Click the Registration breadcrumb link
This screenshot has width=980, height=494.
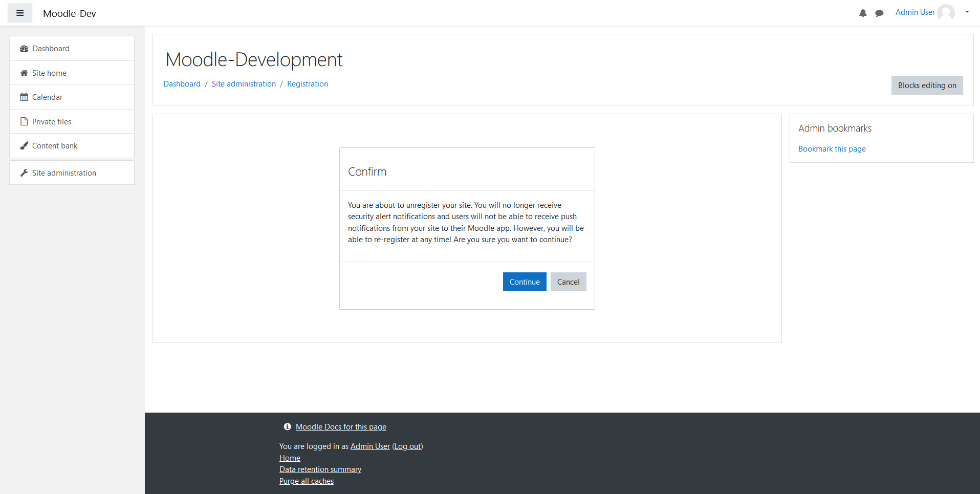tap(308, 84)
